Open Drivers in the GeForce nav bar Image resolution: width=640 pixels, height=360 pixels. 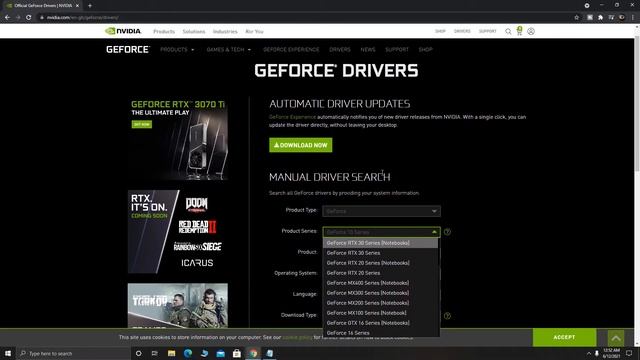pyautogui.click(x=340, y=49)
